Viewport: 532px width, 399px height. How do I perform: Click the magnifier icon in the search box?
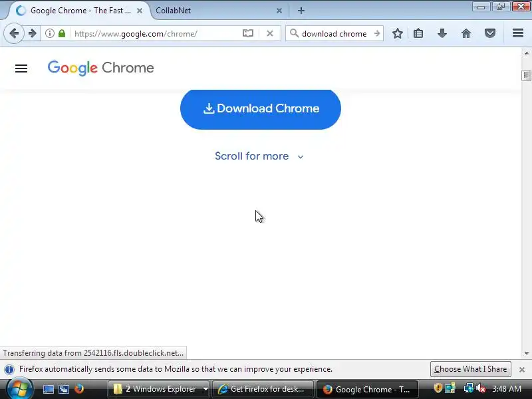point(294,33)
